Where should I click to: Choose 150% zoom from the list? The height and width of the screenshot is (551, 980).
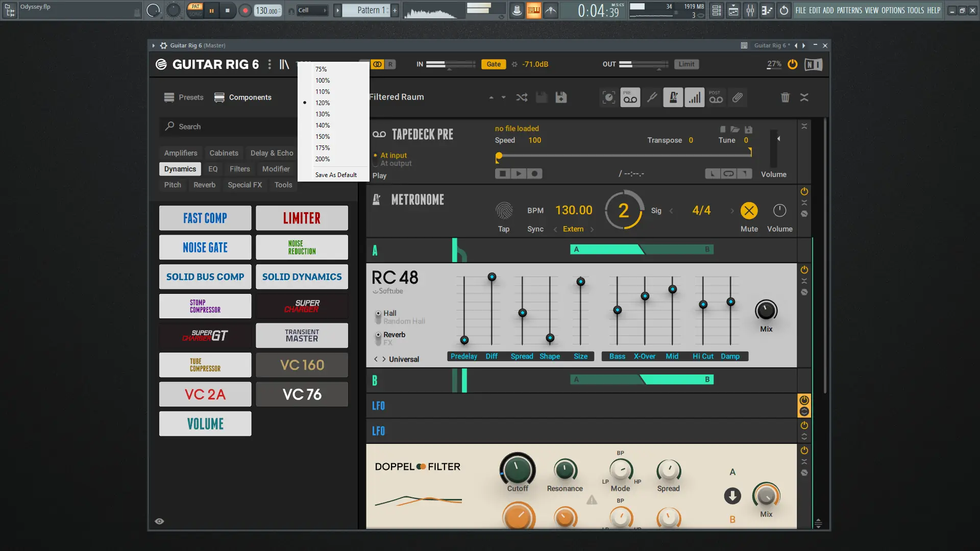323,137
